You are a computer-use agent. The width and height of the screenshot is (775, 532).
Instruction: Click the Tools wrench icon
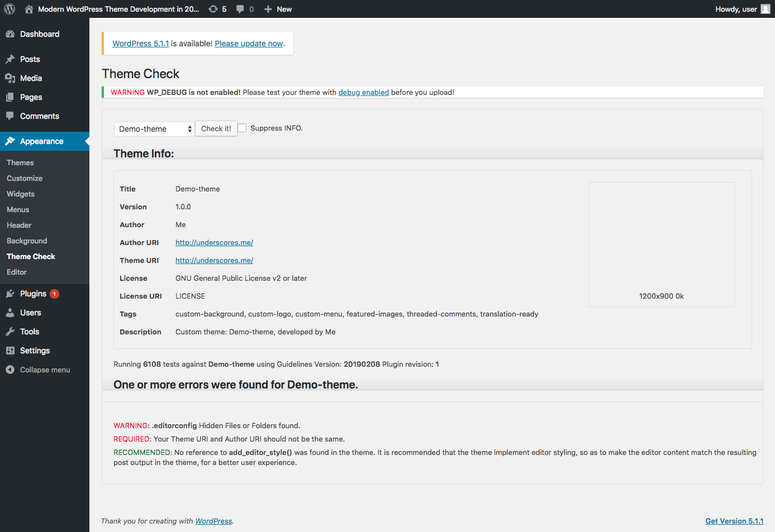click(10, 332)
